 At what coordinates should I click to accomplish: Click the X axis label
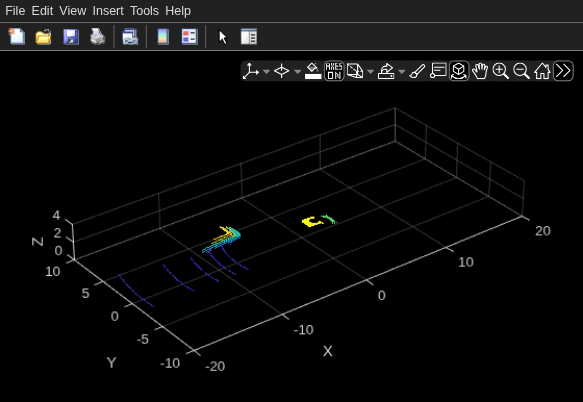click(x=328, y=351)
